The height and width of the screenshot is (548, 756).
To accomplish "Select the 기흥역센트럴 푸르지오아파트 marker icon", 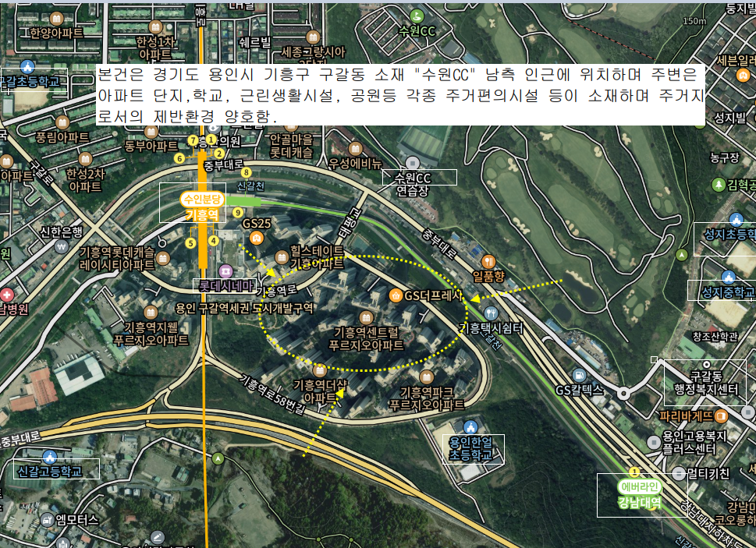I will click(366, 317).
